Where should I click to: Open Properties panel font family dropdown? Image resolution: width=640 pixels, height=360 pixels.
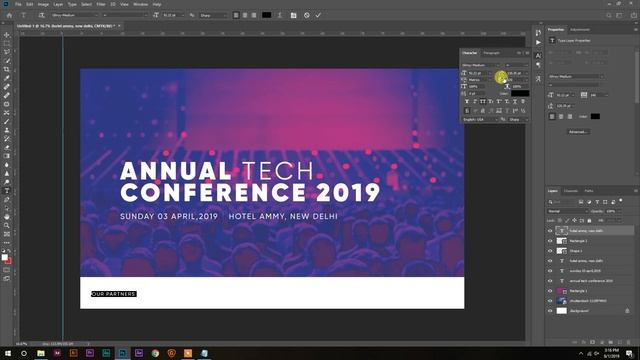coord(576,76)
